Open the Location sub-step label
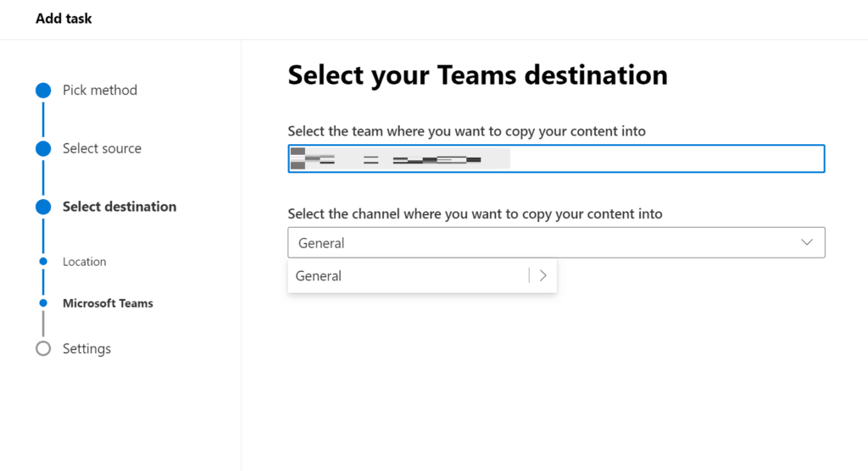The width and height of the screenshot is (868, 471). [x=85, y=262]
